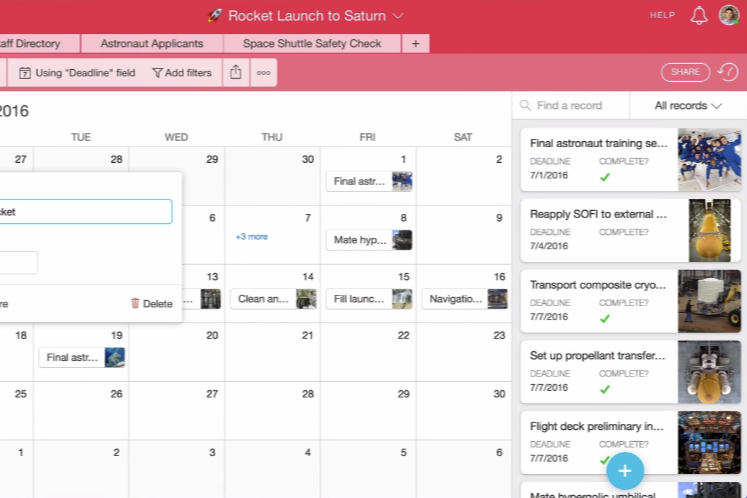Click the search magnifier in Find a record

click(525, 106)
